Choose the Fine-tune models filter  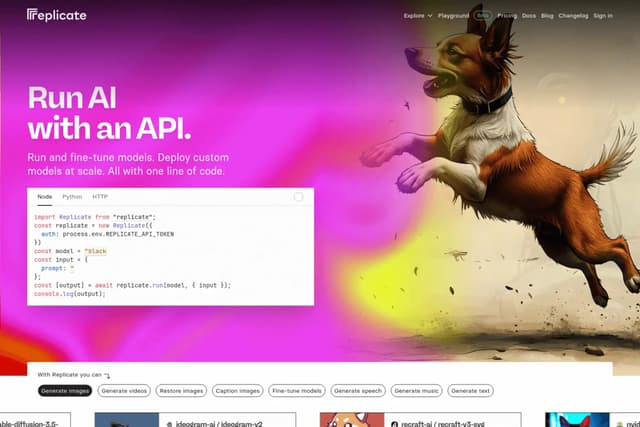coord(297,391)
